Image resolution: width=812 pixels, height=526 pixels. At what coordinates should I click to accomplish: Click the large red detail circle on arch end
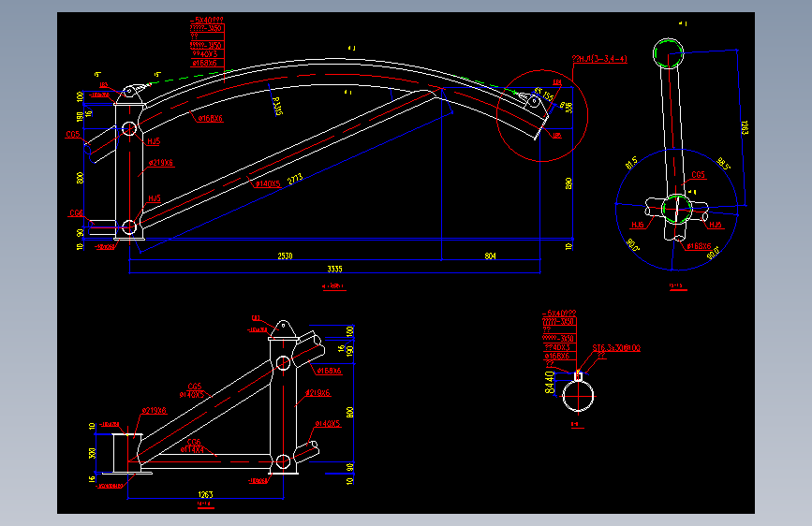click(541, 116)
